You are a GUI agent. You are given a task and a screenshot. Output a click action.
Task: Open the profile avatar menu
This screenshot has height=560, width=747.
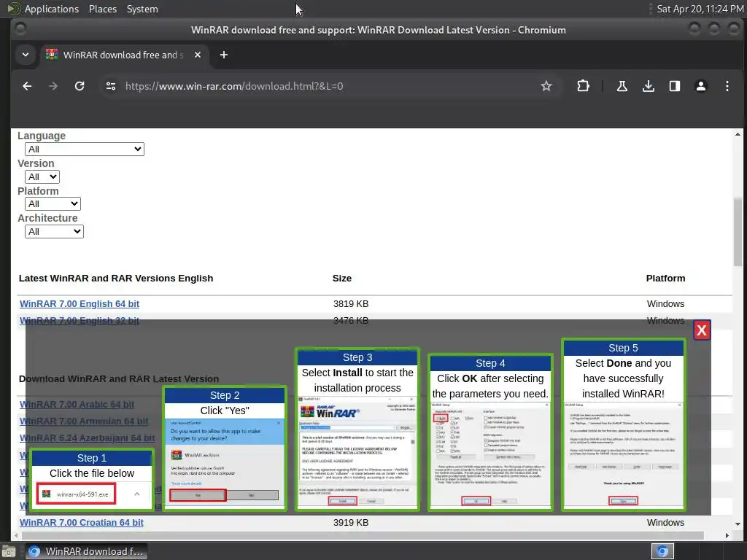[x=701, y=86]
